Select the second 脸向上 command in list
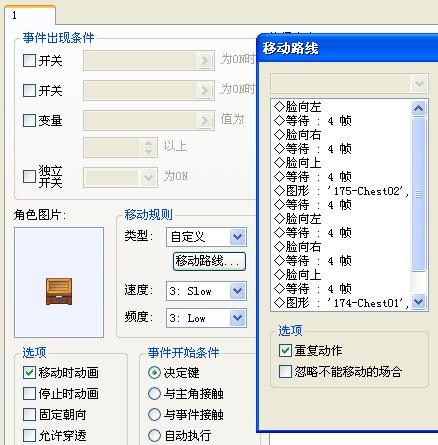Screen dimensions: 438x445 coord(341,275)
